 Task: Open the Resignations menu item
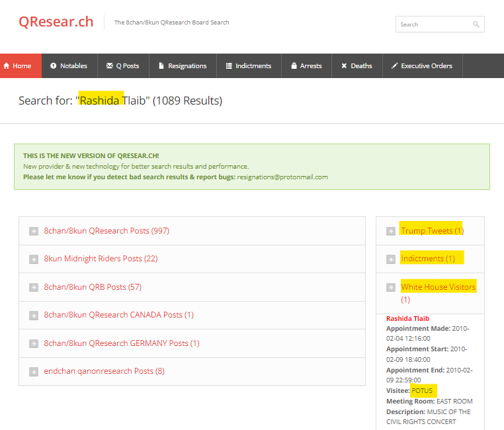click(183, 66)
